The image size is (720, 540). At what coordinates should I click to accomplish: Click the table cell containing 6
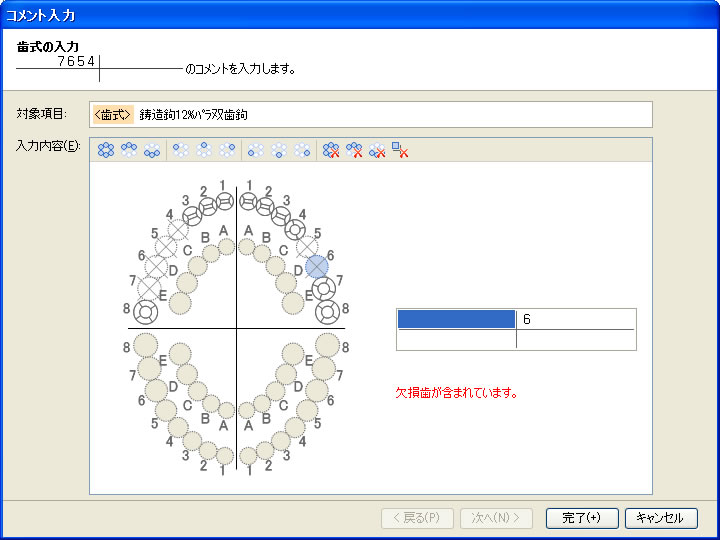pos(575,319)
